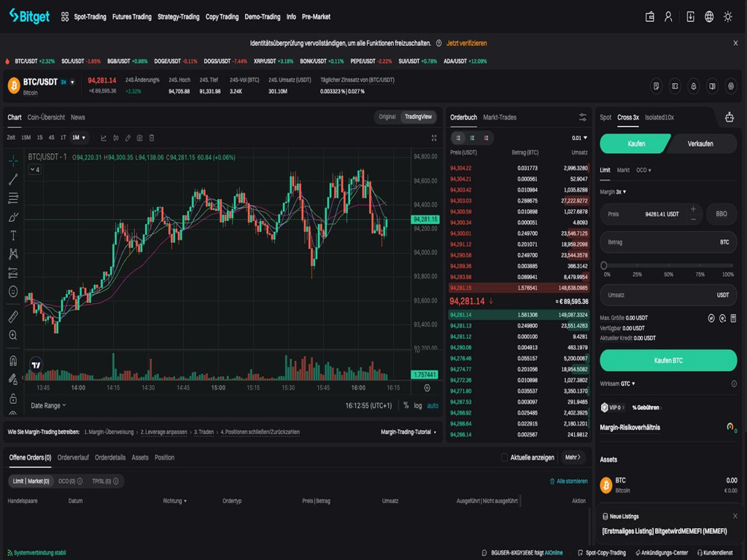
Task: Open the calculator icon in the order panel
Action: pyautogui.click(x=733, y=318)
